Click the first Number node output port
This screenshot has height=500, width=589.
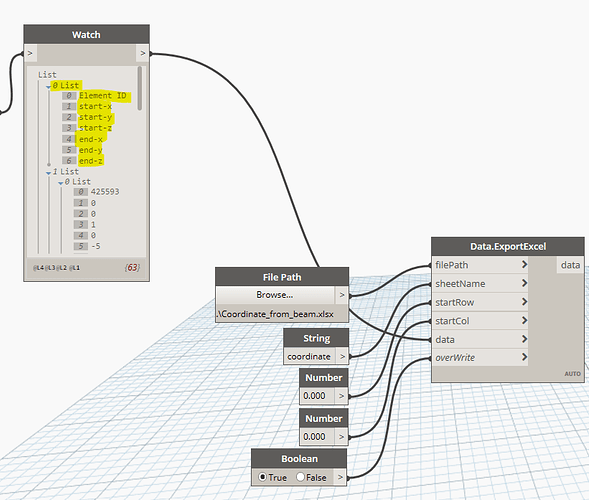pyautogui.click(x=341, y=396)
